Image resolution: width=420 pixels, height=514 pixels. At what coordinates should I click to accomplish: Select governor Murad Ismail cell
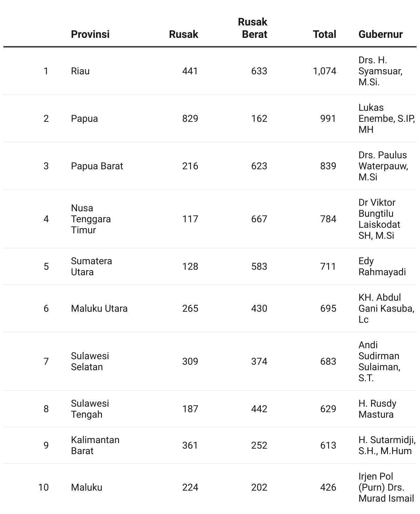pos(386,487)
